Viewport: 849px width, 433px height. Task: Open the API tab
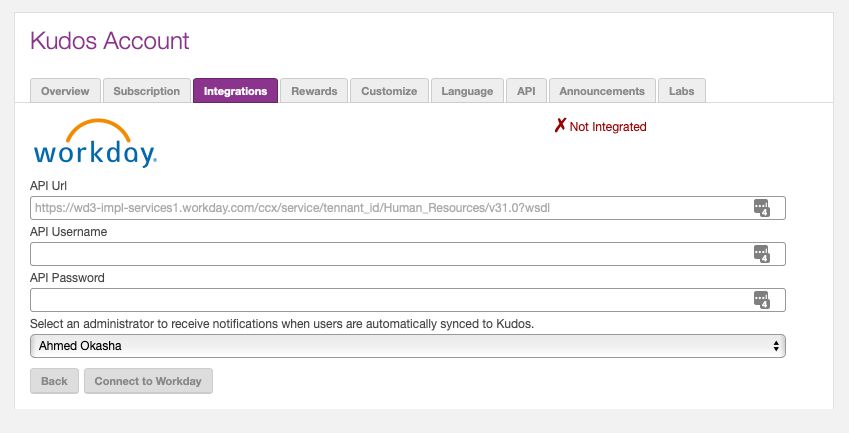tap(526, 91)
